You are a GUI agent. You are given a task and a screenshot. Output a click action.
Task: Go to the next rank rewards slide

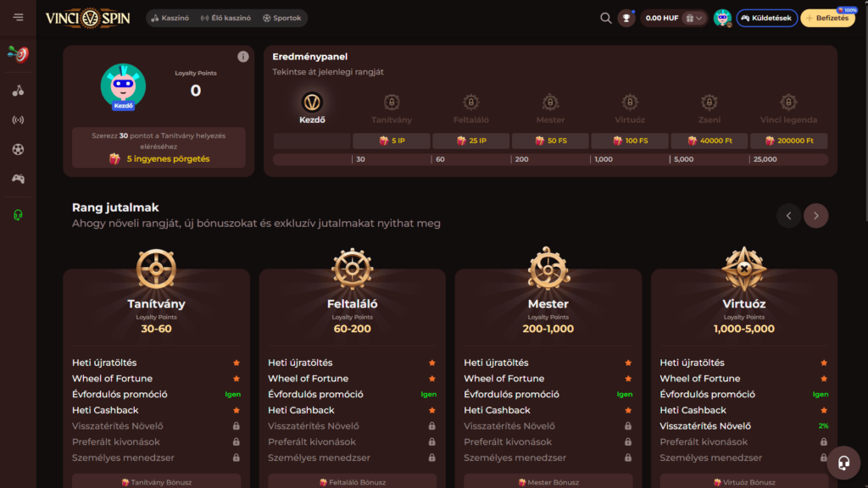(815, 216)
